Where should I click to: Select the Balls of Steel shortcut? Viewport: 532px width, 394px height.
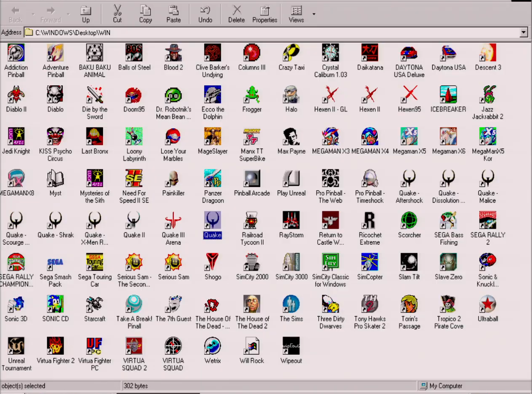point(134,53)
